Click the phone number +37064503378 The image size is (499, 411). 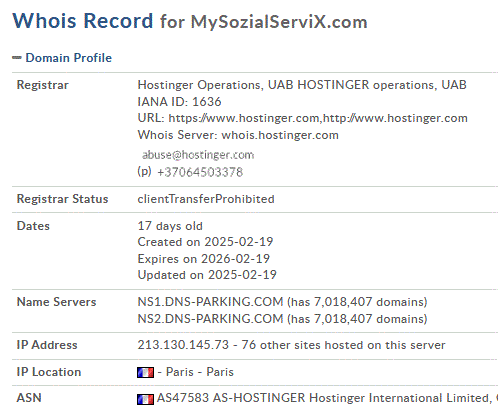(x=200, y=172)
